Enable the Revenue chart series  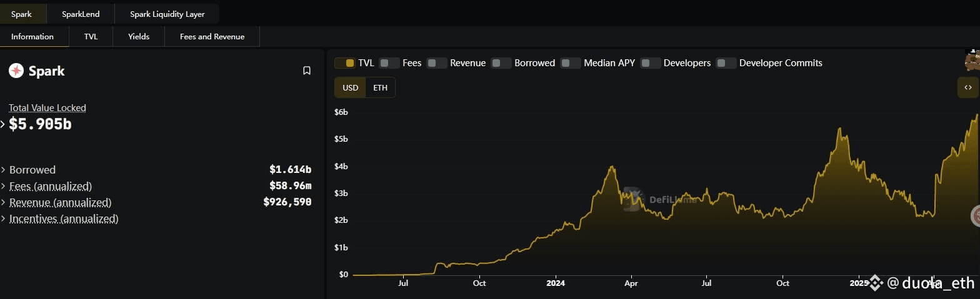click(437, 63)
